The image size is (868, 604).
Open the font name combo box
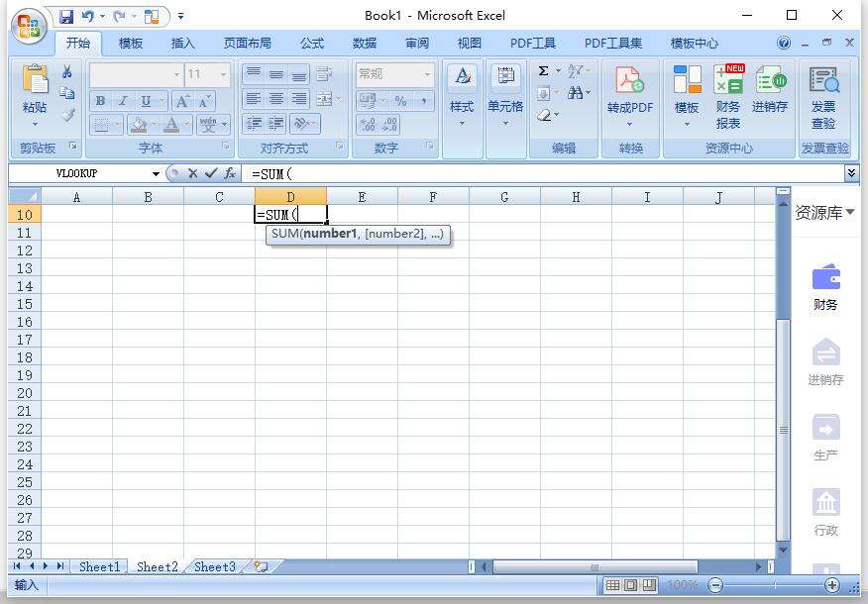click(x=136, y=74)
